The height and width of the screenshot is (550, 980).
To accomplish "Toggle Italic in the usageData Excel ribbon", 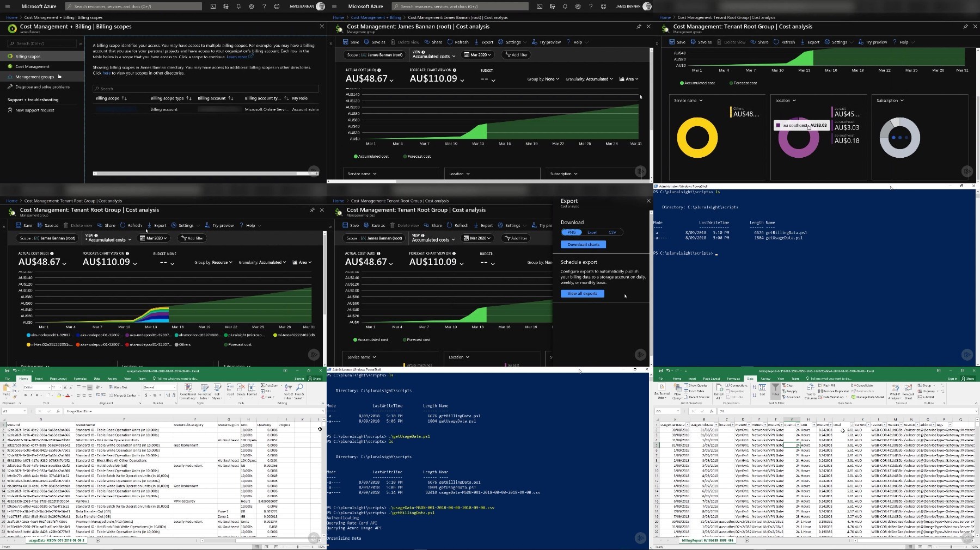I will click(x=31, y=395).
